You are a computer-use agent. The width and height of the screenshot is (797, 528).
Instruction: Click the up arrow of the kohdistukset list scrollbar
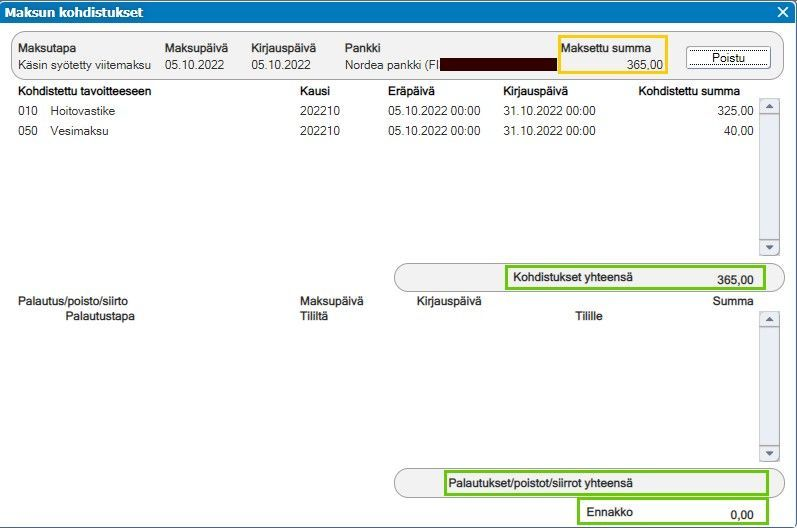pos(769,106)
